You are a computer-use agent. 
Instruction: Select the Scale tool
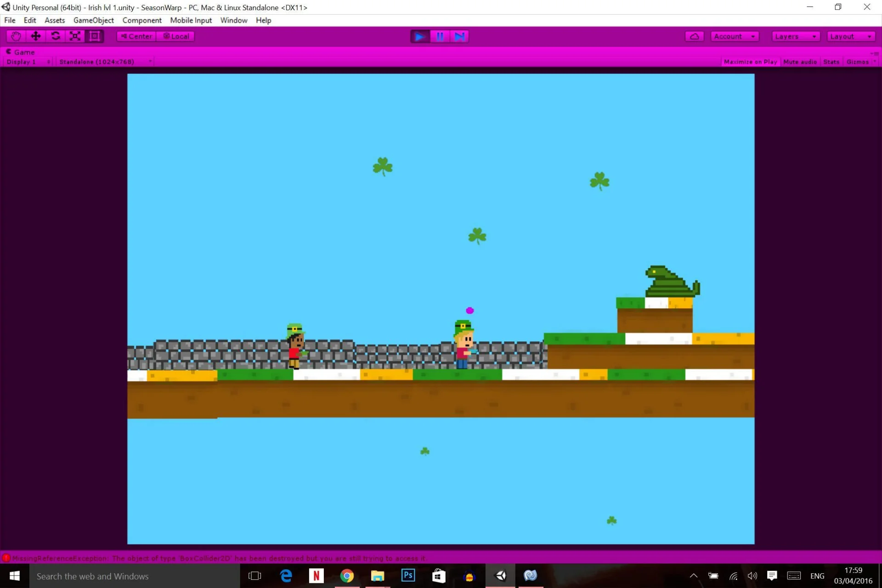pos(75,36)
